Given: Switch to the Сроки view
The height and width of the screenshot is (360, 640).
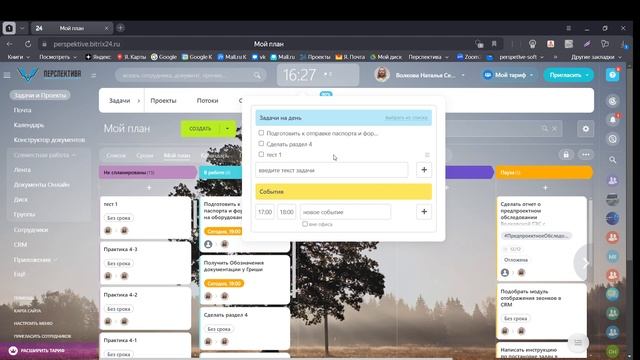Looking at the screenshot, I should pos(145,156).
